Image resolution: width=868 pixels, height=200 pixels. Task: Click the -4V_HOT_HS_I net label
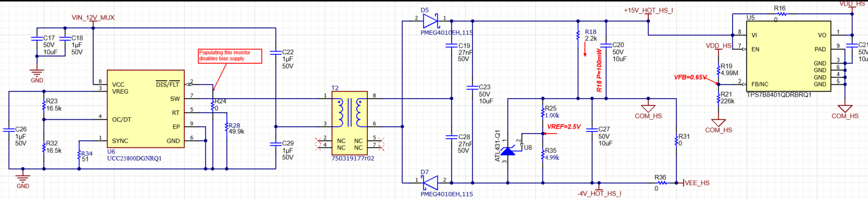click(x=599, y=193)
